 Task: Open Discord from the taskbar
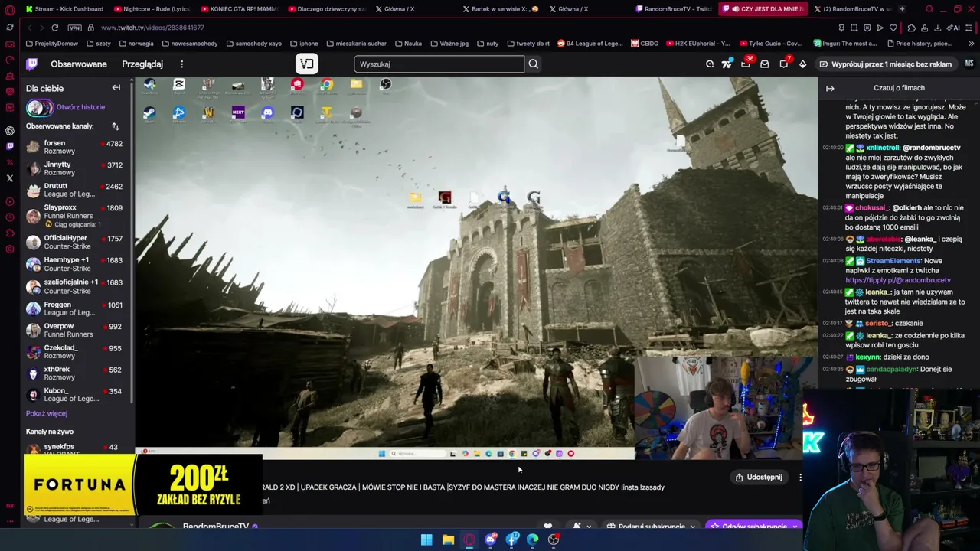(491, 540)
